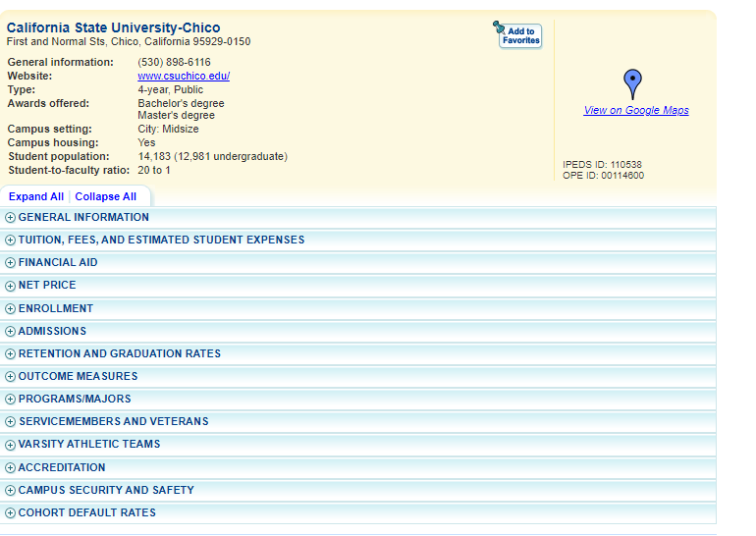Expand the Retention and Graduation Rates section
The height and width of the screenshot is (536, 756).
pyautogui.click(x=357, y=353)
